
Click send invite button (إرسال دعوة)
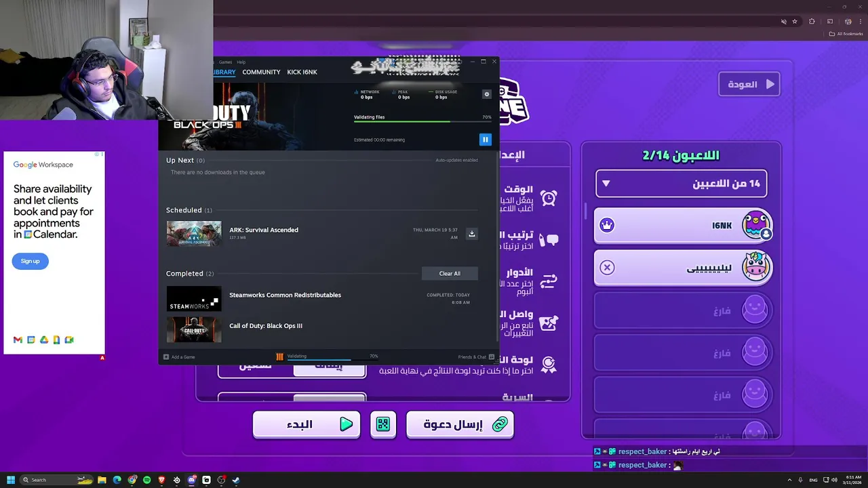coord(460,424)
